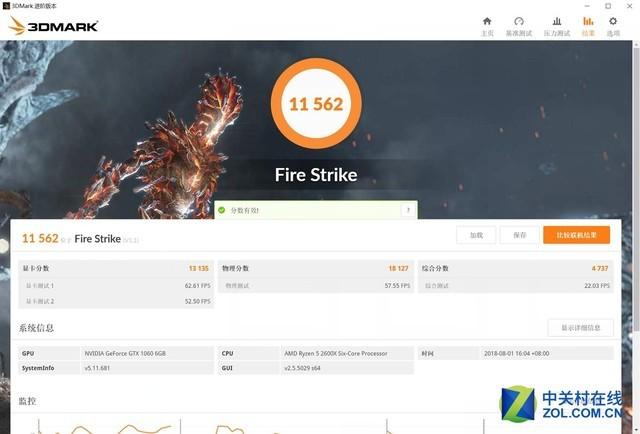Click the 基准测试 tab label text

pos(519,33)
